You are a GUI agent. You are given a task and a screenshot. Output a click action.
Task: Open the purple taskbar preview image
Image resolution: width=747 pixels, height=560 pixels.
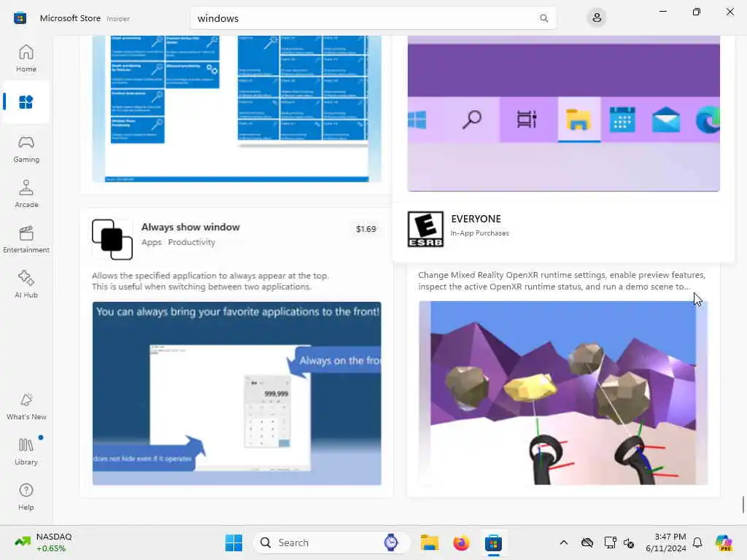(x=564, y=113)
